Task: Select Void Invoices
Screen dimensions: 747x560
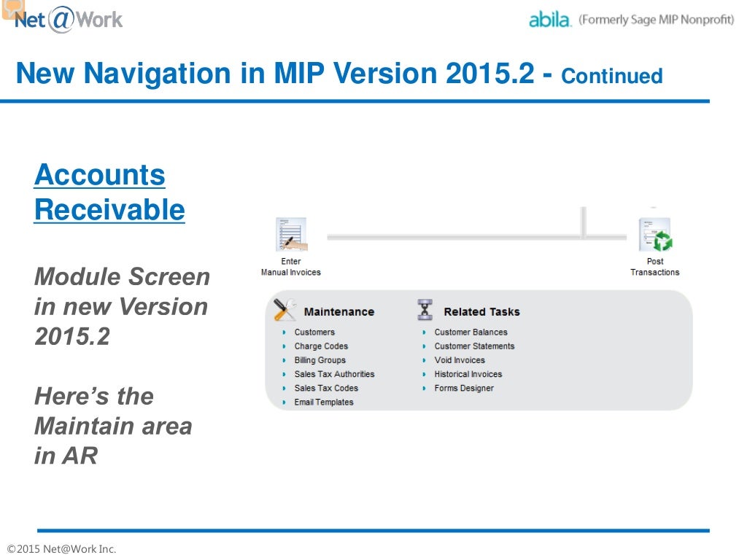Action: point(460,360)
